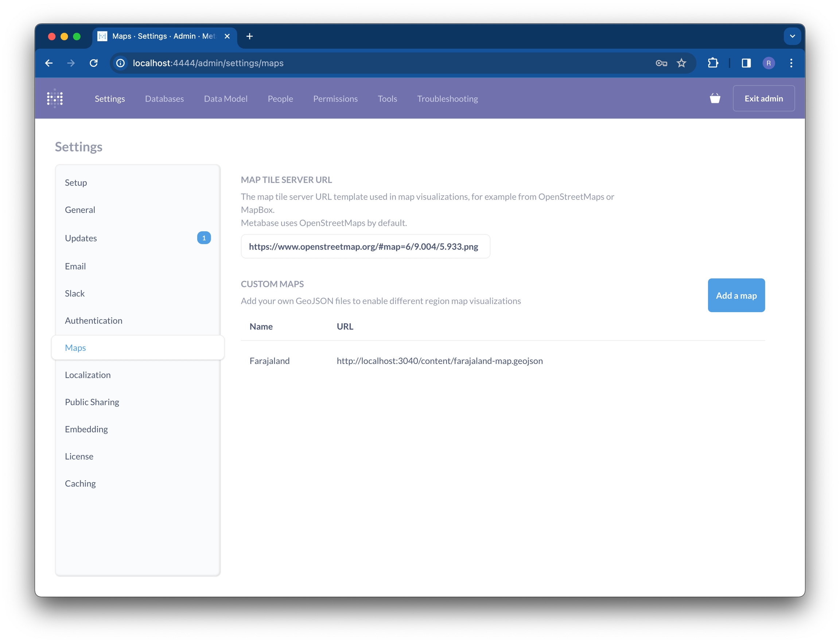This screenshot has width=840, height=643.
Task: Click the browser reload icon
Action: (94, 63)
